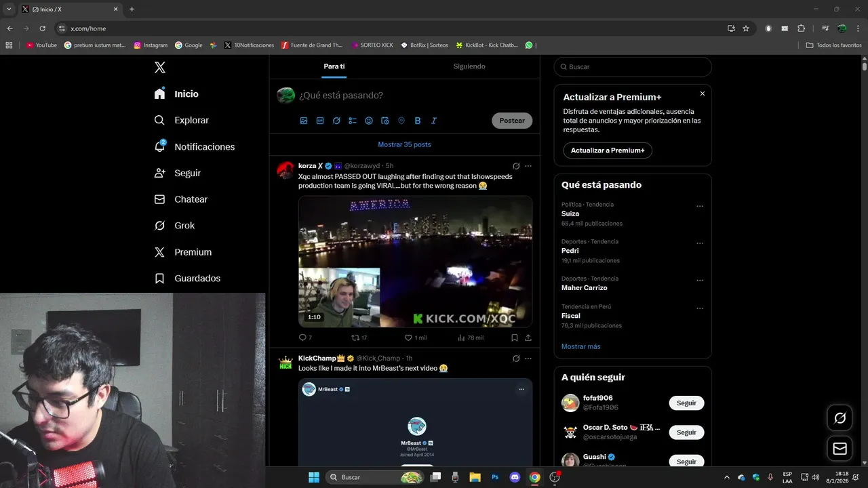
Task: Click the Buscar search field on X
Action: pyautogui.click(x=633, y=67)
